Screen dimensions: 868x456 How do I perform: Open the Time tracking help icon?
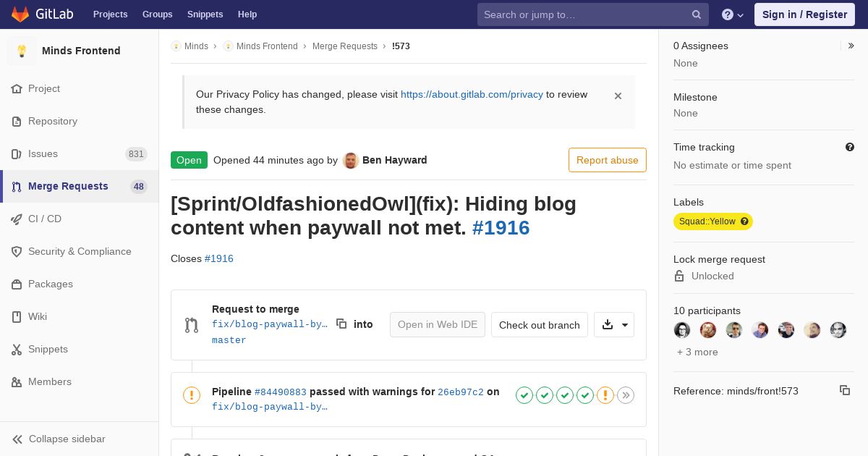(850, 147)
